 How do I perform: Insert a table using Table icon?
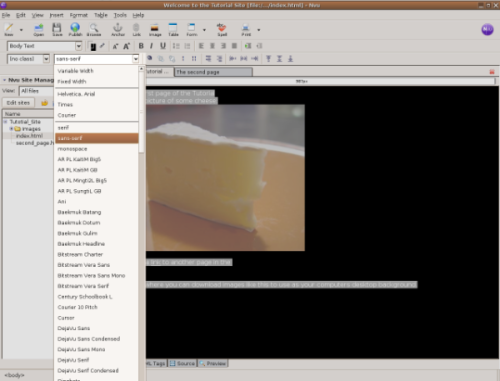coord(173,29)
